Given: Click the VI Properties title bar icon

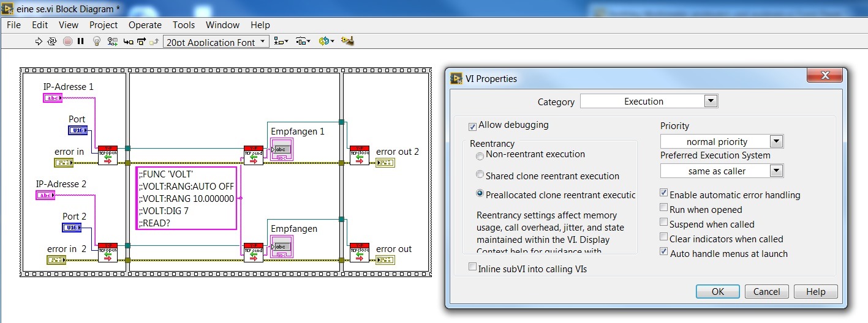Looking at the screenshot, I should coord(456,78).
